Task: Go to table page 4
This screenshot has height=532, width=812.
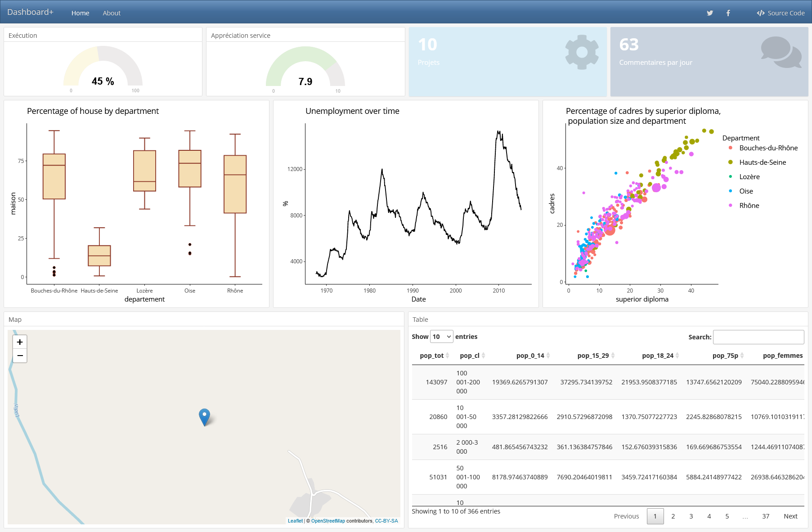Action: click(709, 516)
